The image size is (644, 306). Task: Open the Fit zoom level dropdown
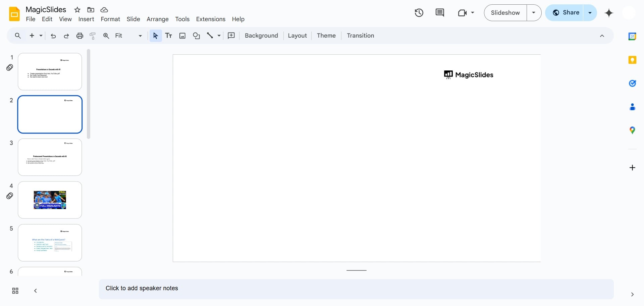[x=128, y=36]
